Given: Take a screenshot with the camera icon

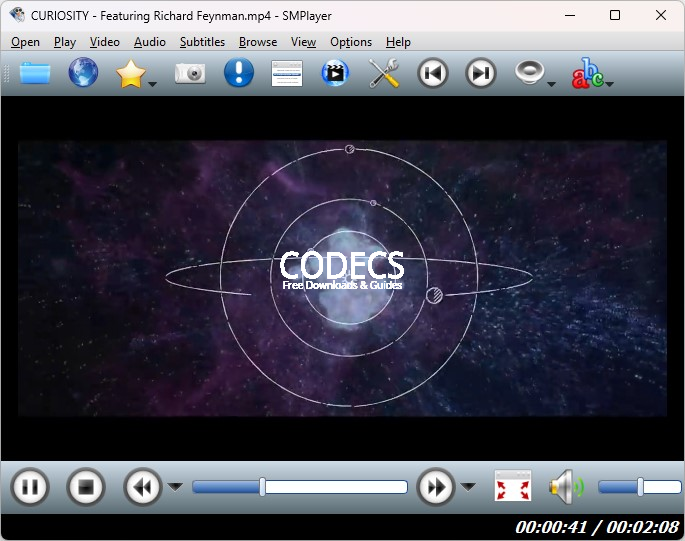Looking at the screenshot, I should [190, 73].
